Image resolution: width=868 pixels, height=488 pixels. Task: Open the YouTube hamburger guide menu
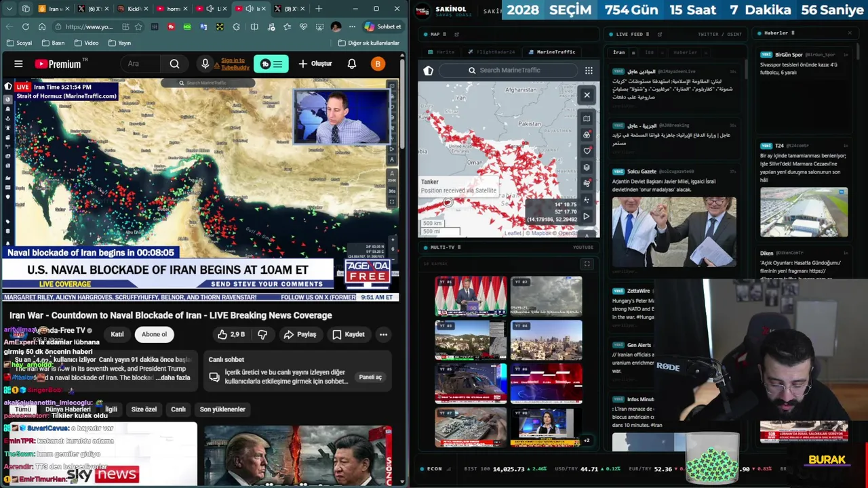18,64
